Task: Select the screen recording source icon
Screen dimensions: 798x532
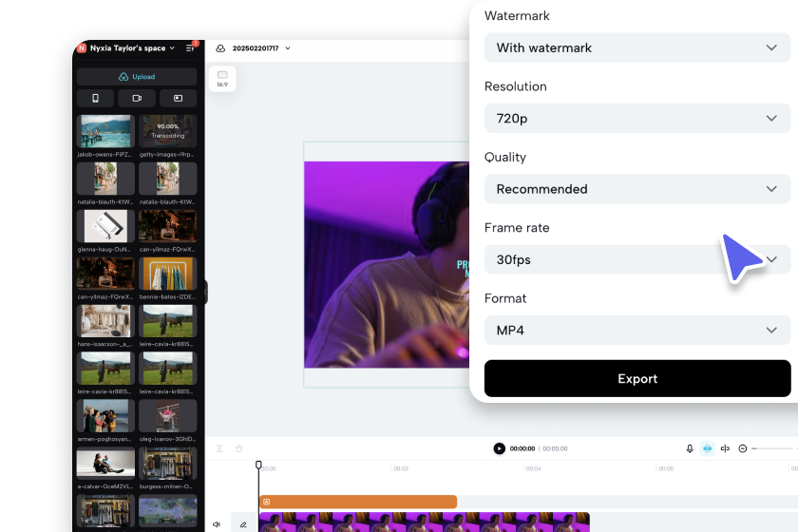Action: click(179, 98)
